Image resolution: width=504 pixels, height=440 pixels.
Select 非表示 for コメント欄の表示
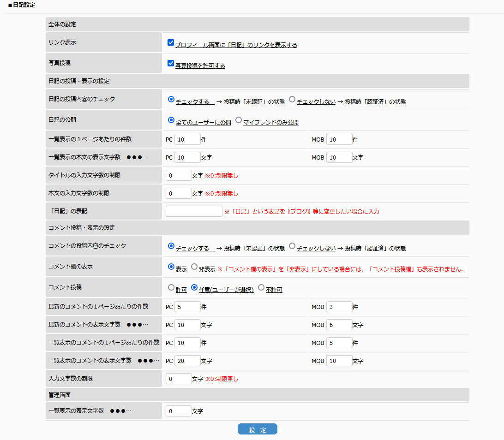pyautogui.click(x=194, y=267)
